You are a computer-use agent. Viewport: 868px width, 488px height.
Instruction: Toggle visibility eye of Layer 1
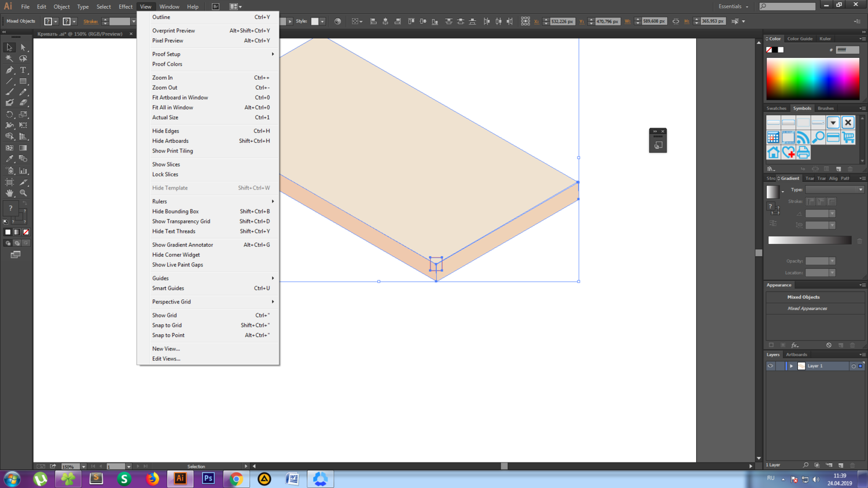click(770, 366)
